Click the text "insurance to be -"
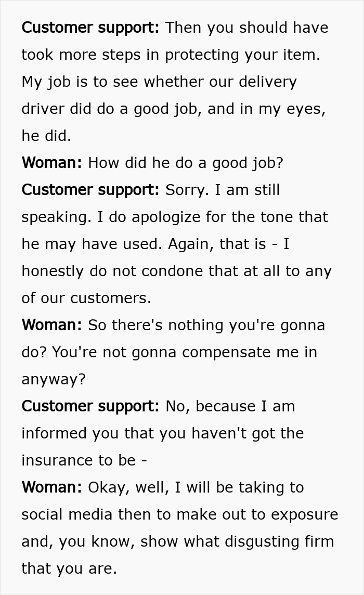The image size is (364, 595). click(84, 460)
